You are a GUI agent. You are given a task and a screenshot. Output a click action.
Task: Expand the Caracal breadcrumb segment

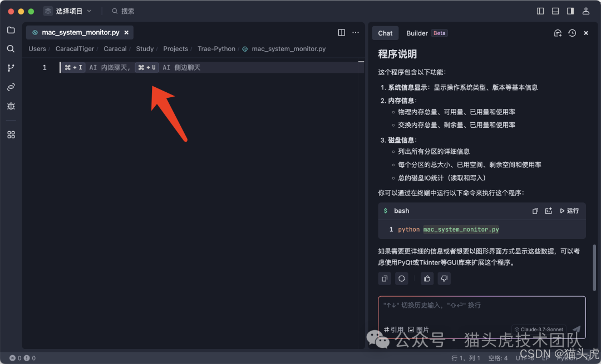coord(115,49)
